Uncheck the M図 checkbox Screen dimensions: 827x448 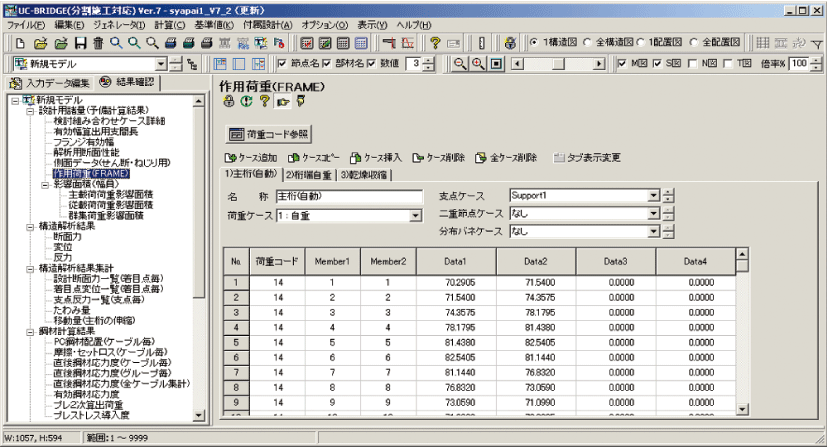tap(622, 63)
